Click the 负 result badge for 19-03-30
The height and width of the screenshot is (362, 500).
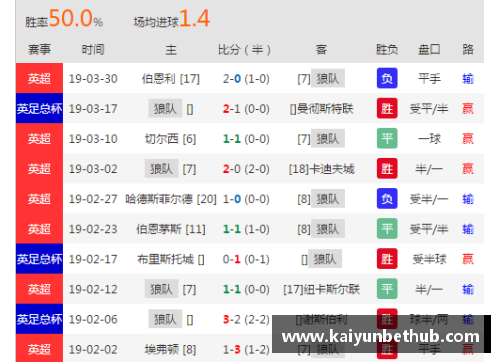[387, 78]
